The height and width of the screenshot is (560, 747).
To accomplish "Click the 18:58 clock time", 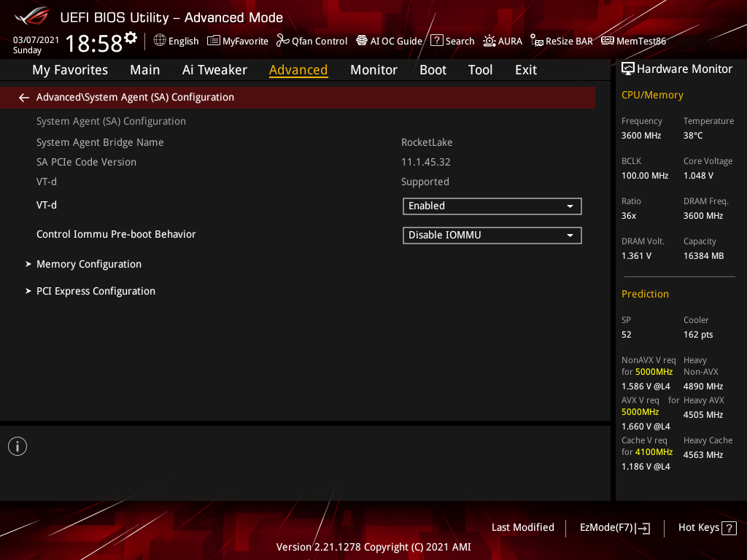I will point(94,43).
